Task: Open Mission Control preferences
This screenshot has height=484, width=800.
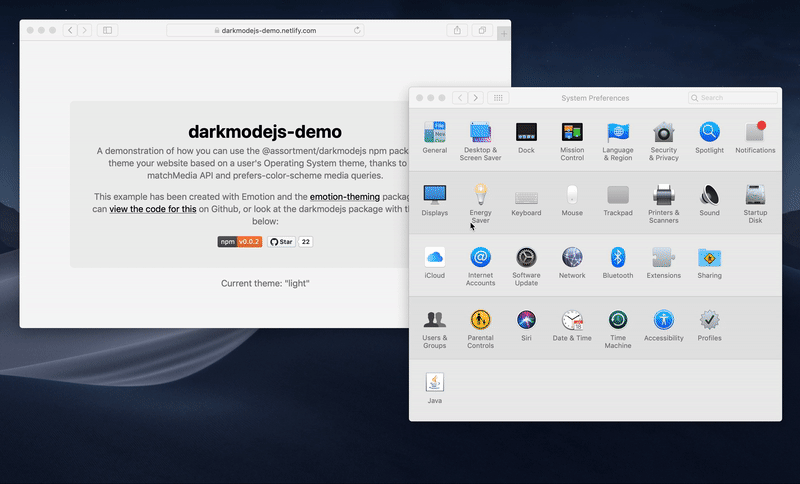Action: tap(572, 141)
